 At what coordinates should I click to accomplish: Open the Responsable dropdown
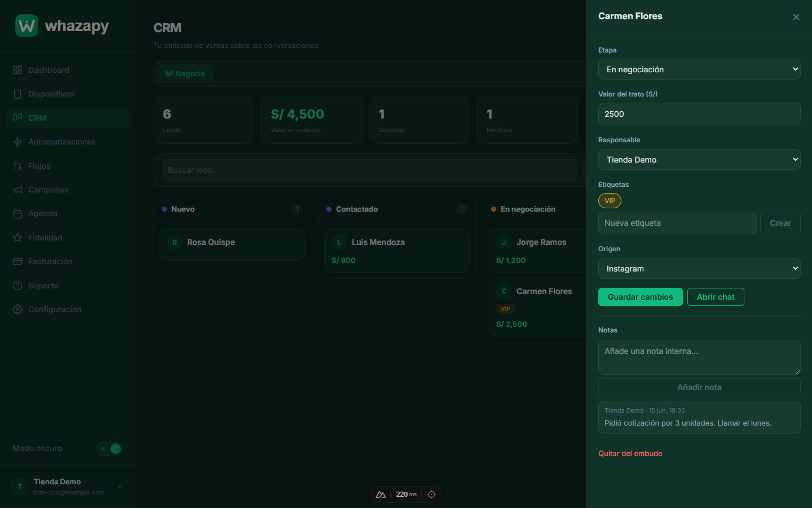699,160
